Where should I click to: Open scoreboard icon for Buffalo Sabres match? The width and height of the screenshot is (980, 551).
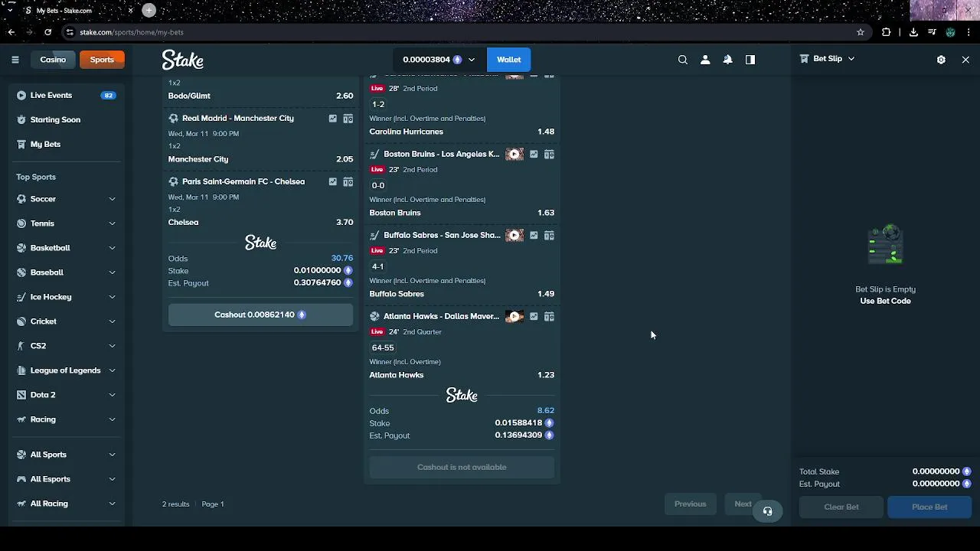[x=549, y=236]
